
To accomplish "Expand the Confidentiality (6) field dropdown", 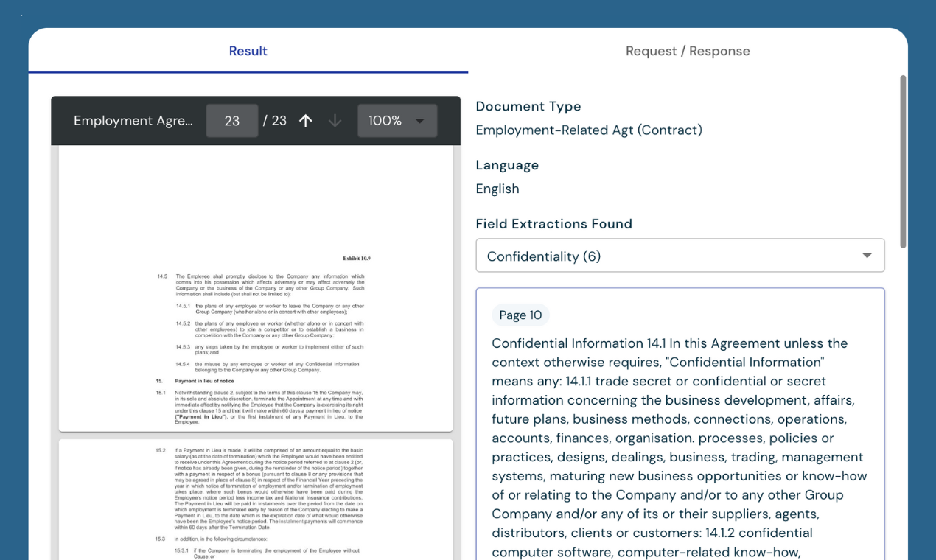I will (680, 256).
